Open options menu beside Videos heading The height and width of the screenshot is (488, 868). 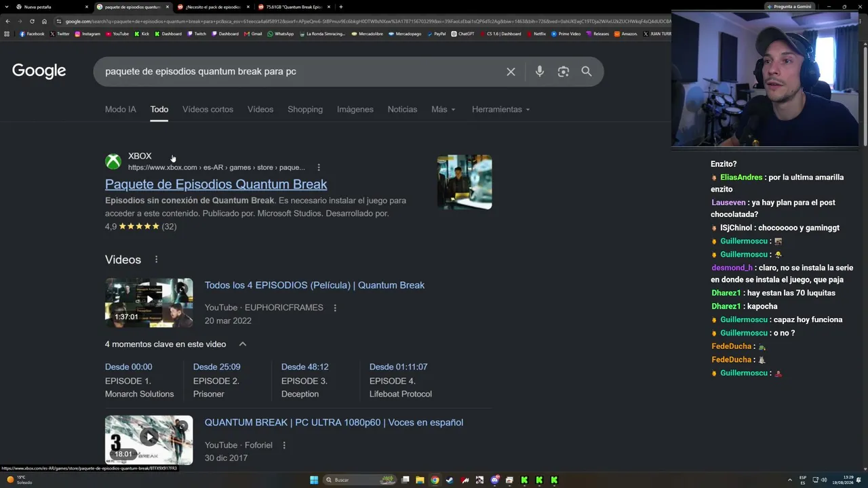tap(156, 260)
